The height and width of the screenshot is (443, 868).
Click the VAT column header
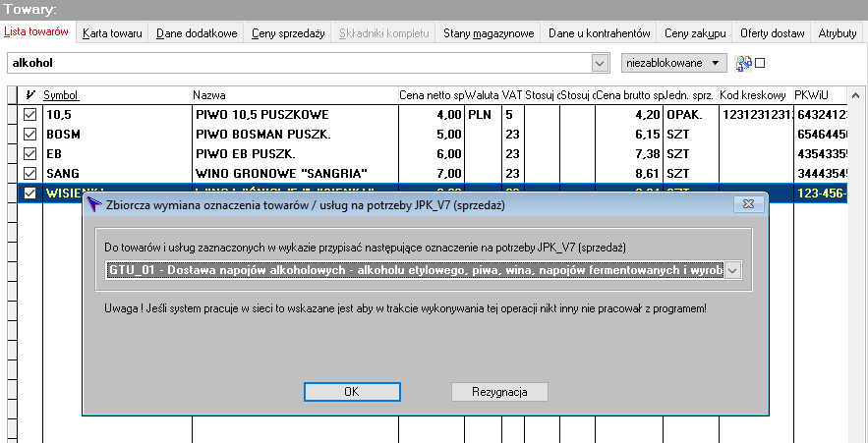coord(512,95)
